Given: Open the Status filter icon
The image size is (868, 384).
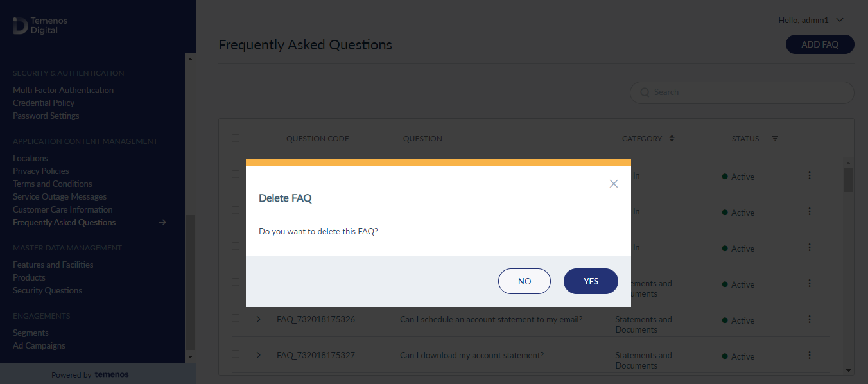Looking at the screenshot, I should [x=775, y=139].
